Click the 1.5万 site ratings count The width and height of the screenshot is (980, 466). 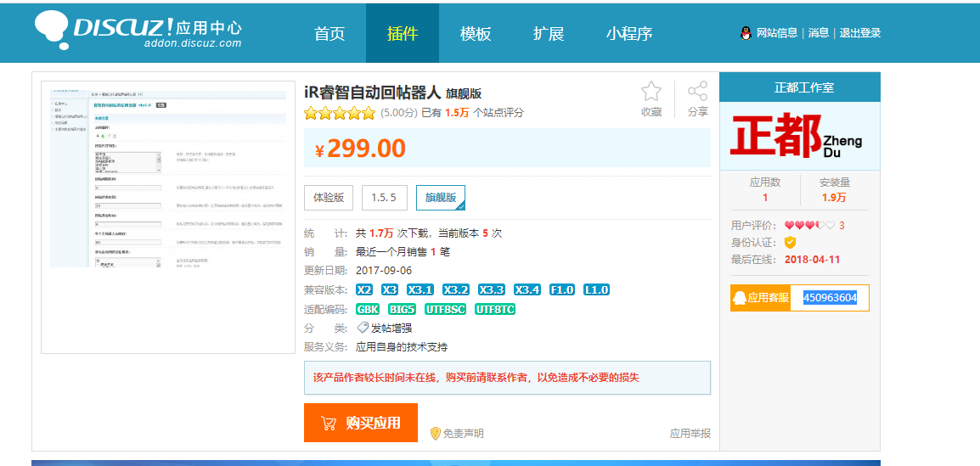pyautogui.click(x=457, y=113)
